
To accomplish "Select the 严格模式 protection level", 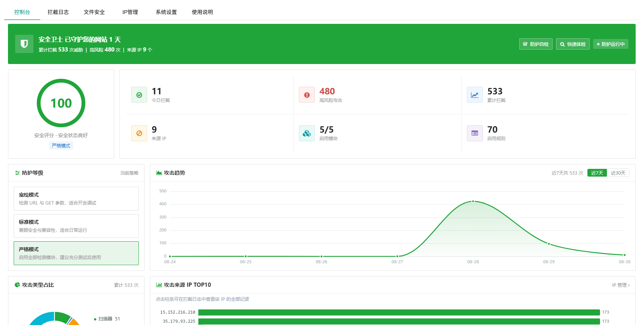I will point(76,253).
